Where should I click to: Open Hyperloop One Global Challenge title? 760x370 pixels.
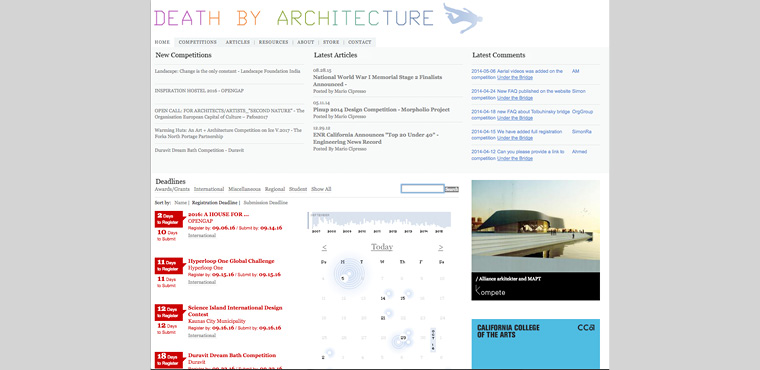click(231, 261)
